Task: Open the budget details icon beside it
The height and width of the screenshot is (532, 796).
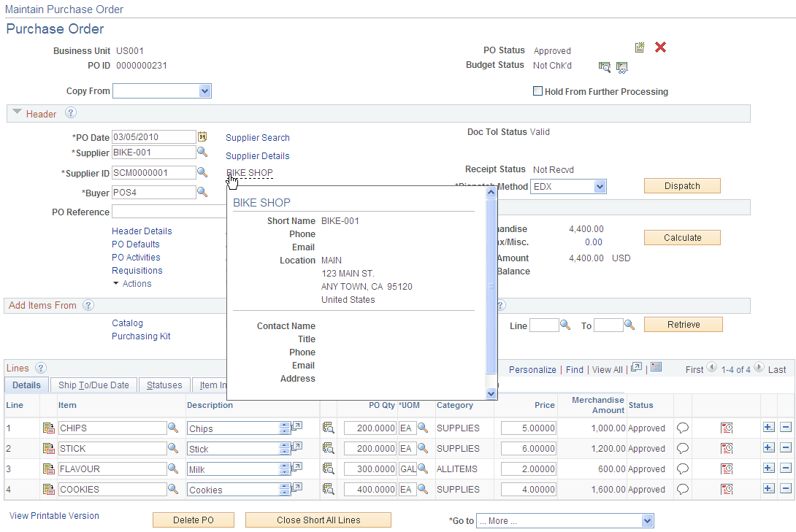Action: [622, 66]
